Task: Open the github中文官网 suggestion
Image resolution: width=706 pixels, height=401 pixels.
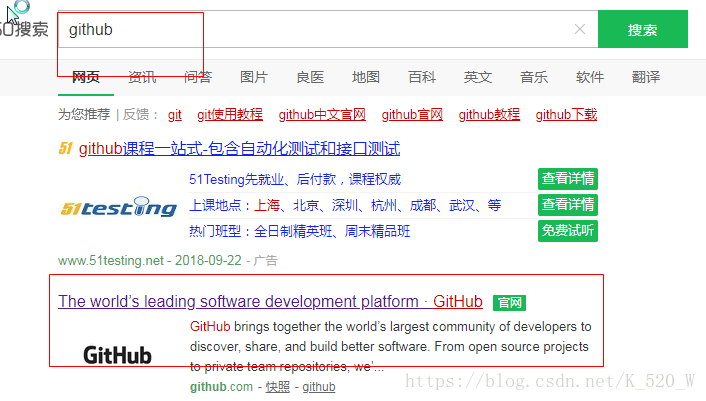Action: (x=322, y=114)
